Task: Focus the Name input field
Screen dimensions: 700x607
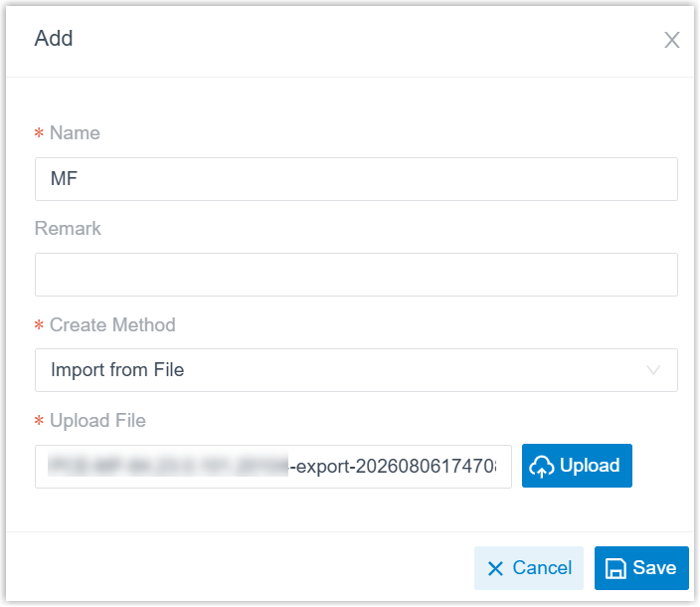Action: (x=356, y=179)
